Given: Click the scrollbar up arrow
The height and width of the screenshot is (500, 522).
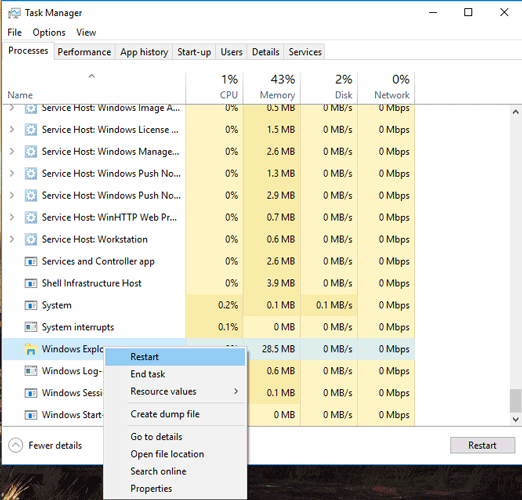Looking at the screenshot, I should (x=515, y=112).
